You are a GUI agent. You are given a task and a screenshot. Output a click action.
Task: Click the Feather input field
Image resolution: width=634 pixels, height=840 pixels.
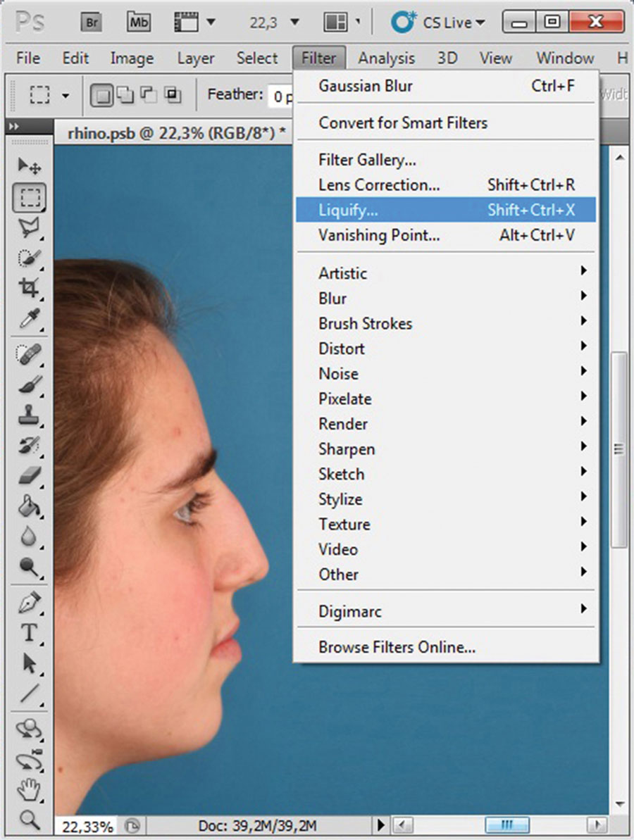[x=280, y=94]
